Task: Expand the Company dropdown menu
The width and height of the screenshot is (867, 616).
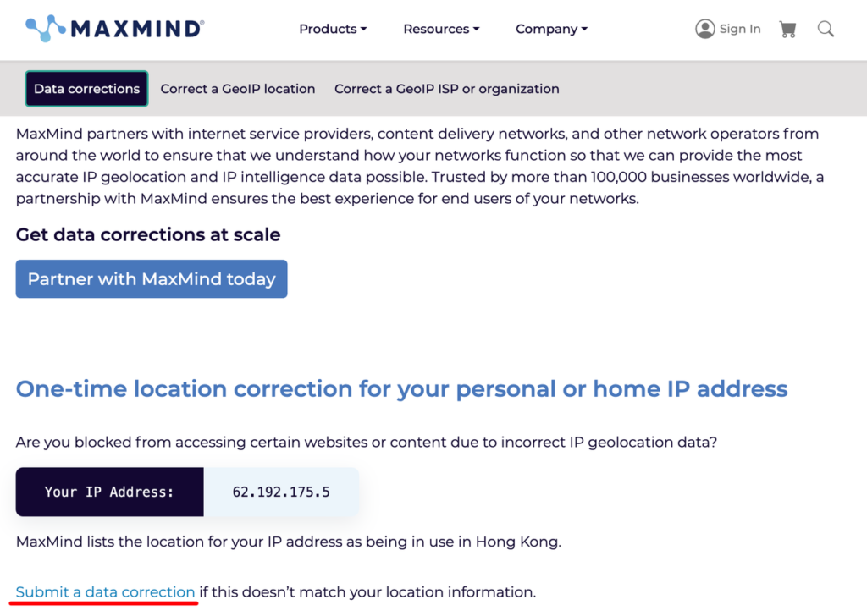Action: point(550,29)
